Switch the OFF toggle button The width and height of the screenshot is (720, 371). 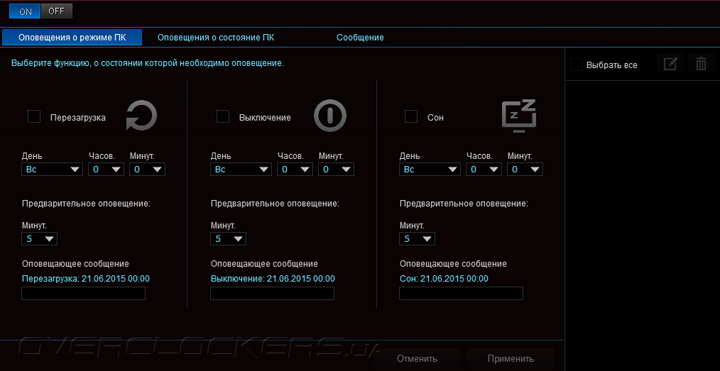(x=56, y=11)
